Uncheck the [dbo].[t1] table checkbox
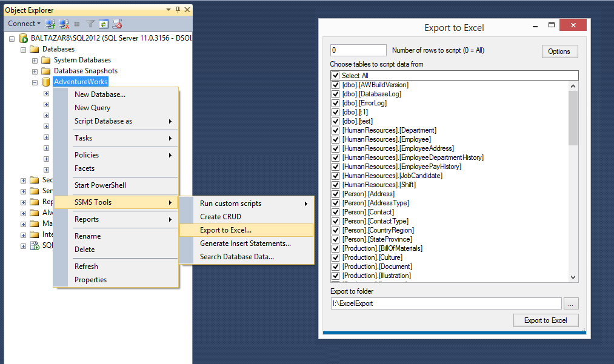 [336, 112]
